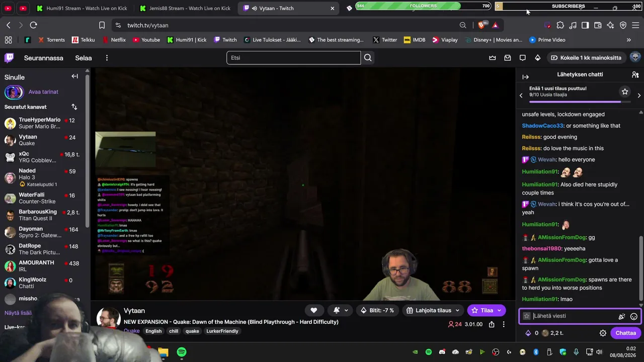Collapse the Sinulle sidebar arrow
Screen dimensions: 644x362
[x=74, y=76]
